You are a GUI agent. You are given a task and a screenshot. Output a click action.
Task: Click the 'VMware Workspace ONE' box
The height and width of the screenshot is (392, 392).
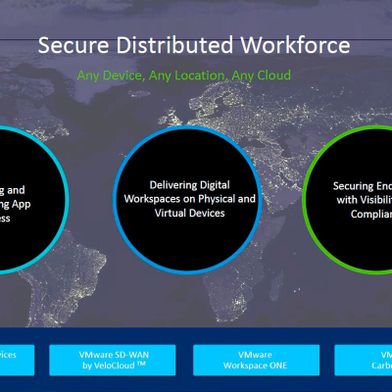tap(256, 360)
